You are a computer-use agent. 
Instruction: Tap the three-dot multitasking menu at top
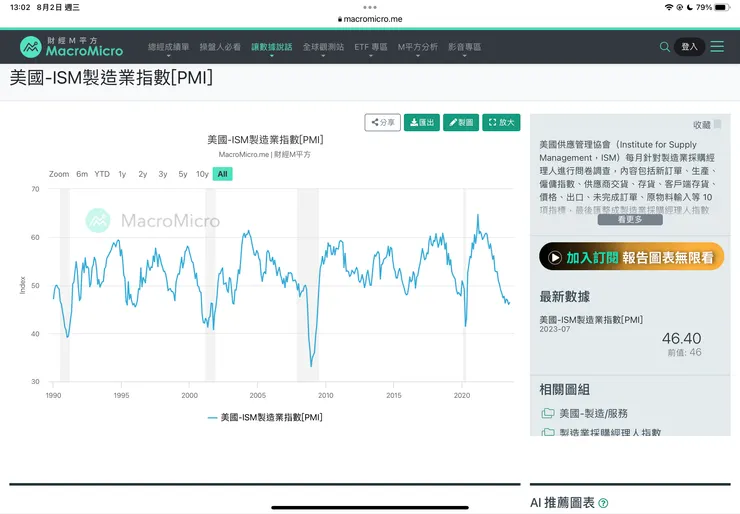pyautogui.click(x=370, y=7)
